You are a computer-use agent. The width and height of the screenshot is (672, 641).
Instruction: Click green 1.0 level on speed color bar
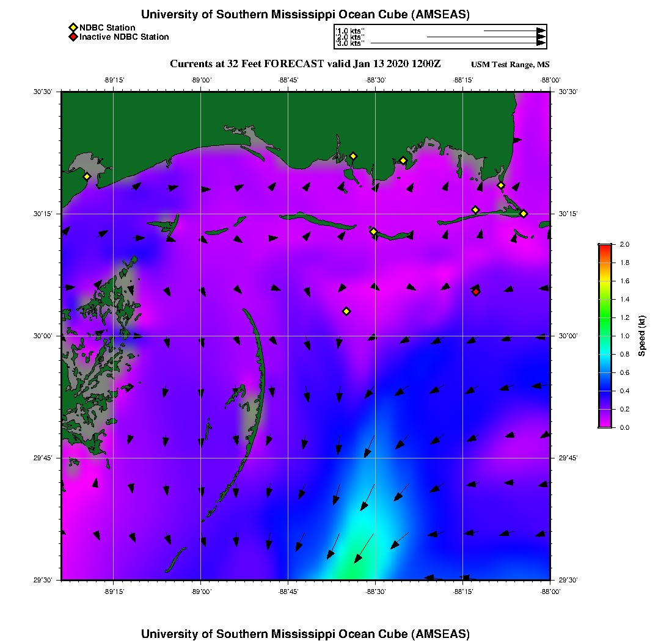click(x=604, y=336)
